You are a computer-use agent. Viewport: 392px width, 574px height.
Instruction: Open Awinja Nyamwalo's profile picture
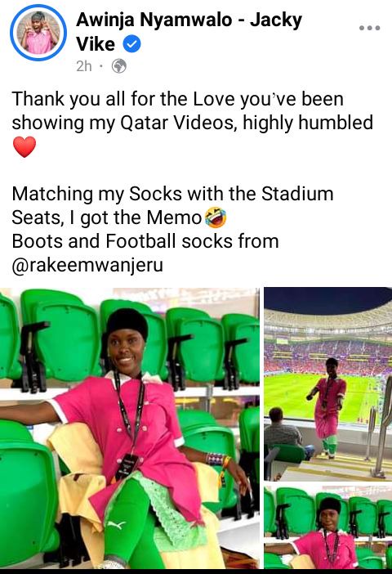pyautogui.click(x=38, y=33)
